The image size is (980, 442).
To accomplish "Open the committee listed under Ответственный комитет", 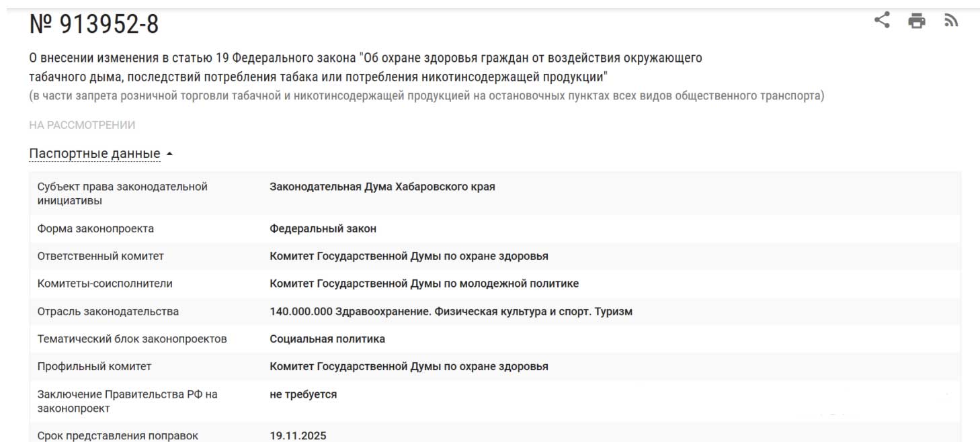I will 409,256.
